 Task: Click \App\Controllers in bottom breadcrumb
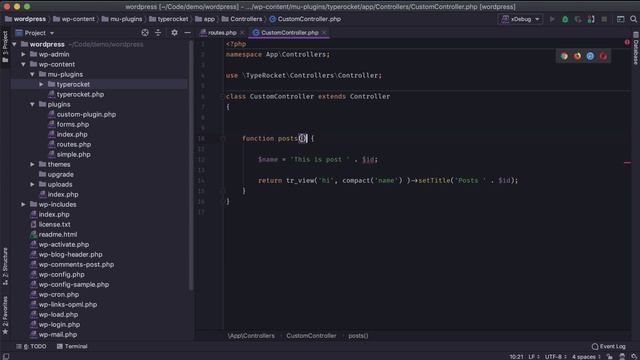[251, 336]
